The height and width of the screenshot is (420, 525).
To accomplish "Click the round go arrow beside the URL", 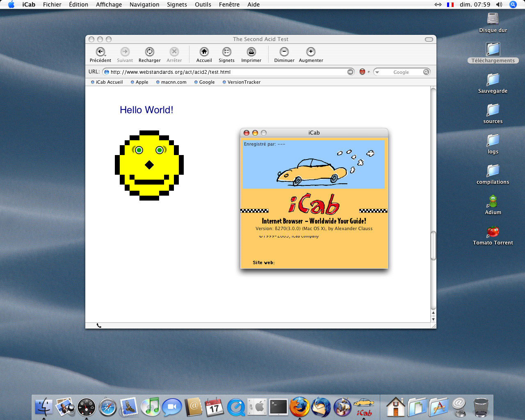I will point(350,71).
